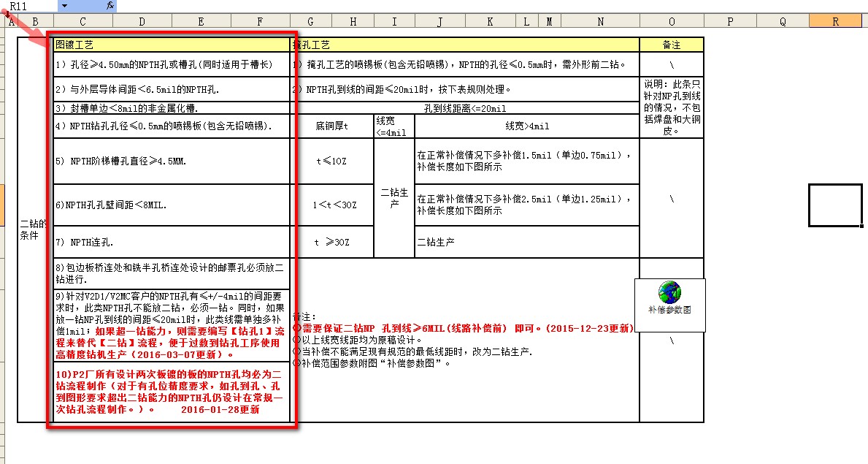Screen dimensions: 868x464
Task: Select the t≤1OZ cell
Action: [332, 161]
